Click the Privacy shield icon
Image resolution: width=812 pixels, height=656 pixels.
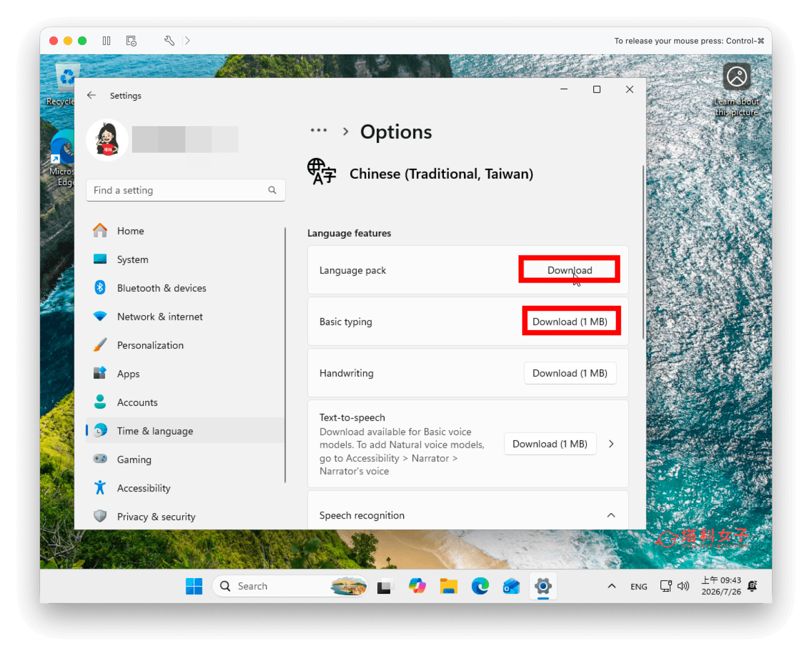point(100,516)
